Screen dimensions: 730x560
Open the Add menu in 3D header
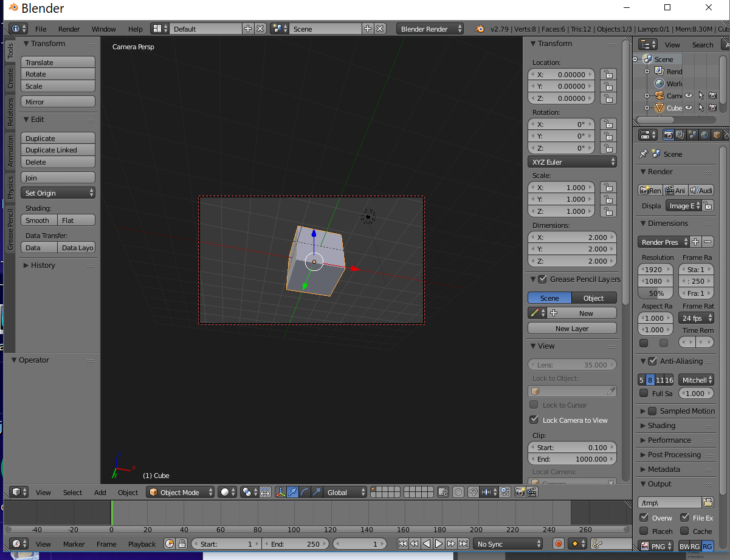point(100,492)
